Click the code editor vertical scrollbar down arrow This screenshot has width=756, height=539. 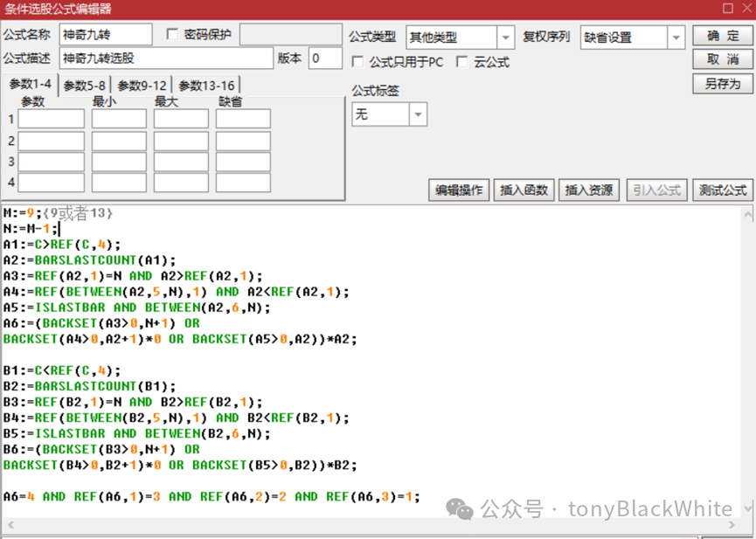748,508
